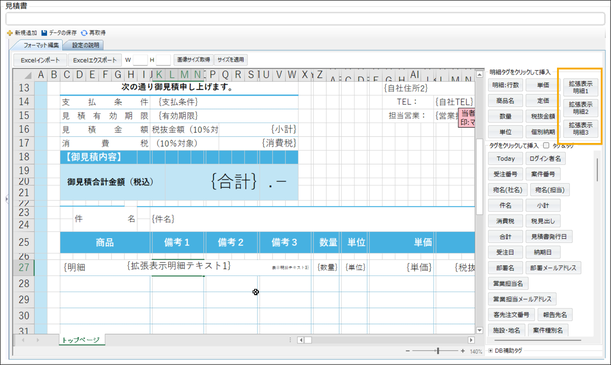Click the previous sheet tab navigation arrow
611x365 pixels.
23,340
